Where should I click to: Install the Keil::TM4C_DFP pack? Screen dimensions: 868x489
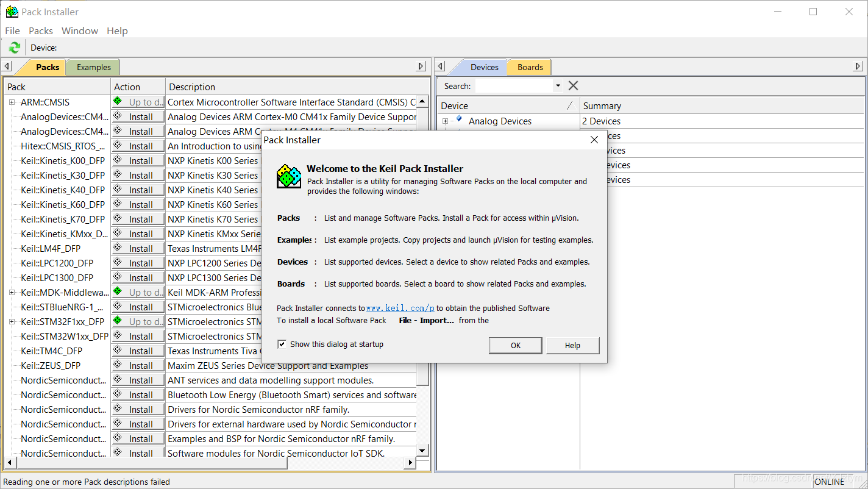[138, 351]
